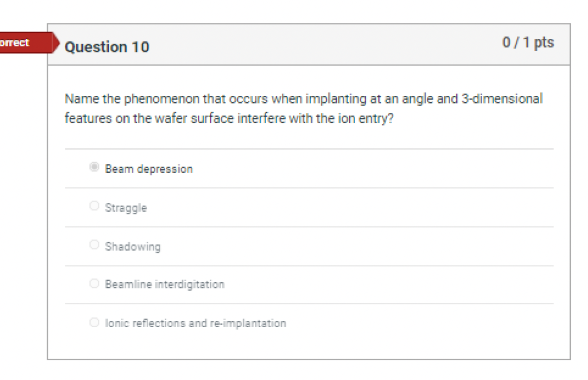588x380 pixels.
Task: Click the "Straggle" answer label
Action: (x=126, y=208)
